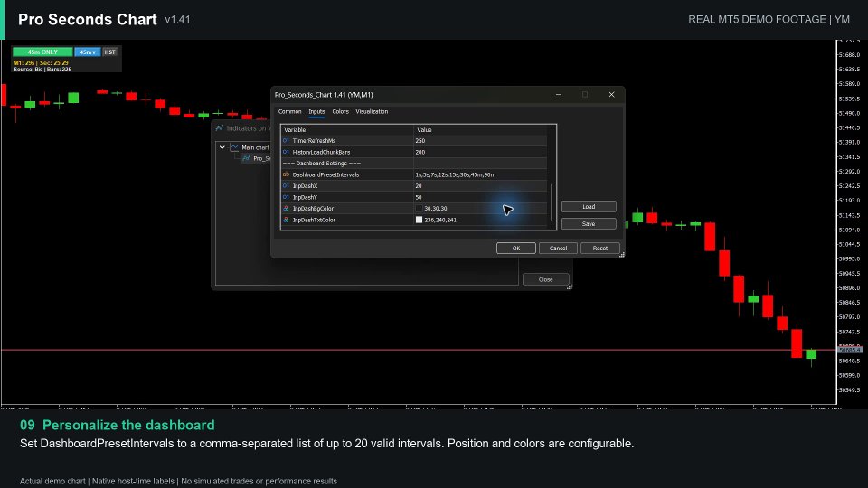Image resolution: width=868 pixels, height=488 pixels.
Task: Click the InpDashY integer type icon
Action: point(286,197)
